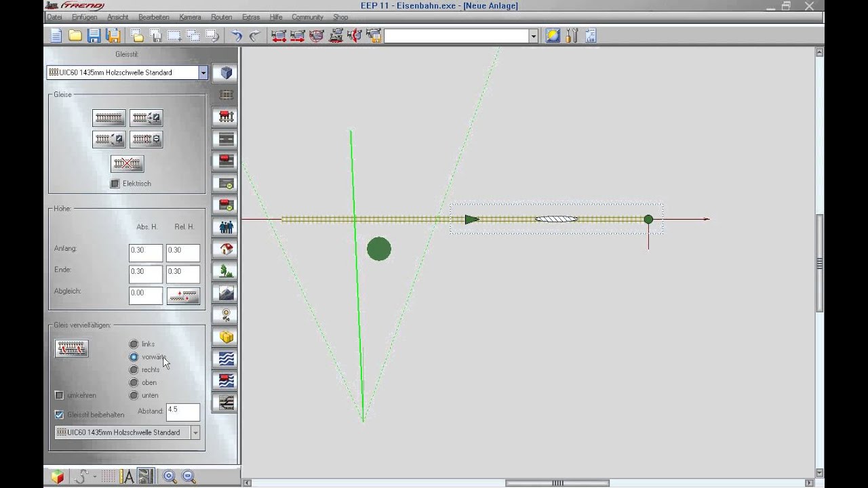Select the road editor icon
868x488 pixels.
click(x=226, y=139)
